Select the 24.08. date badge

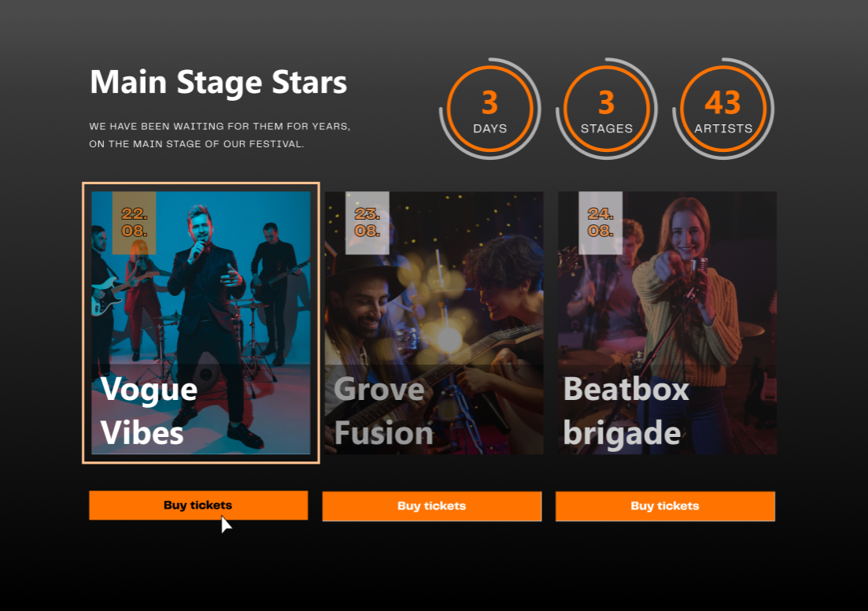pyautogui.click(x=600, y=223)
